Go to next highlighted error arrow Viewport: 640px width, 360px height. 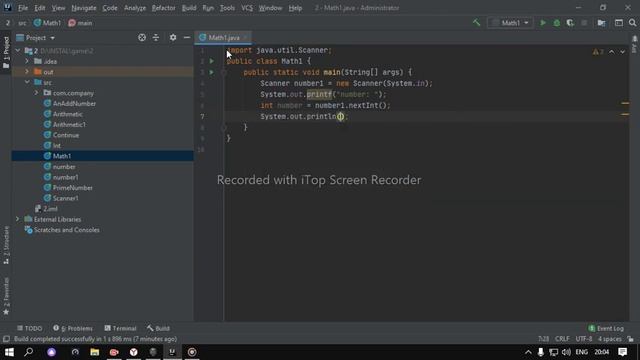tap(622, 52)
